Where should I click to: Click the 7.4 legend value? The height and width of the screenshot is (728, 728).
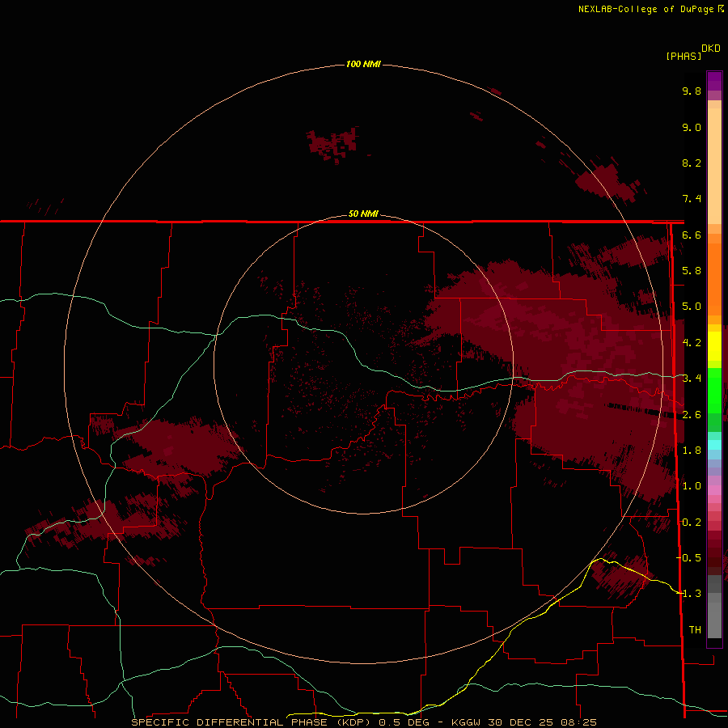[x=692, y=199]
